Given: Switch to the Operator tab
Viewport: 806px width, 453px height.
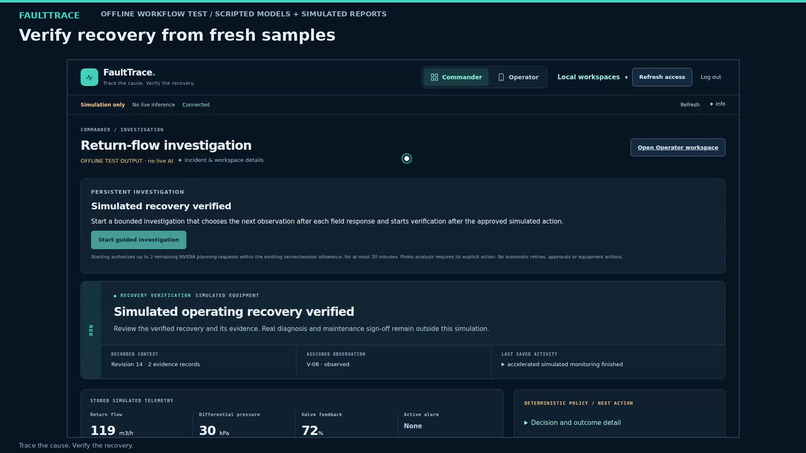Looking at the screenshot, I should (518, 77).
